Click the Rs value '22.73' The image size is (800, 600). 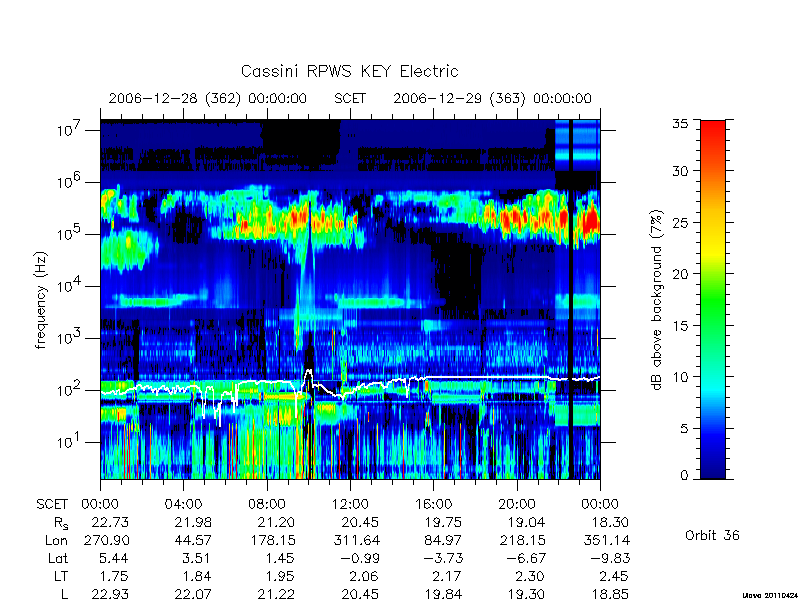pyautogui.click(x=110, y=522)
